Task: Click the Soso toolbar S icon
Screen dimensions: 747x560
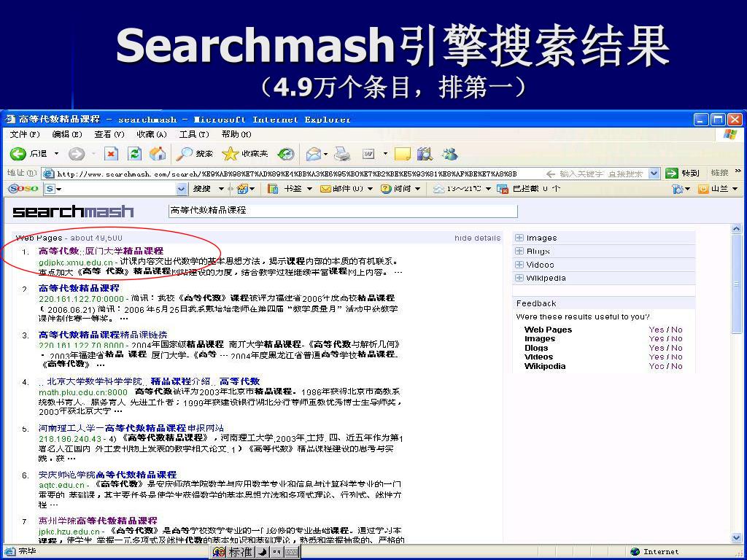Action: 50,189
